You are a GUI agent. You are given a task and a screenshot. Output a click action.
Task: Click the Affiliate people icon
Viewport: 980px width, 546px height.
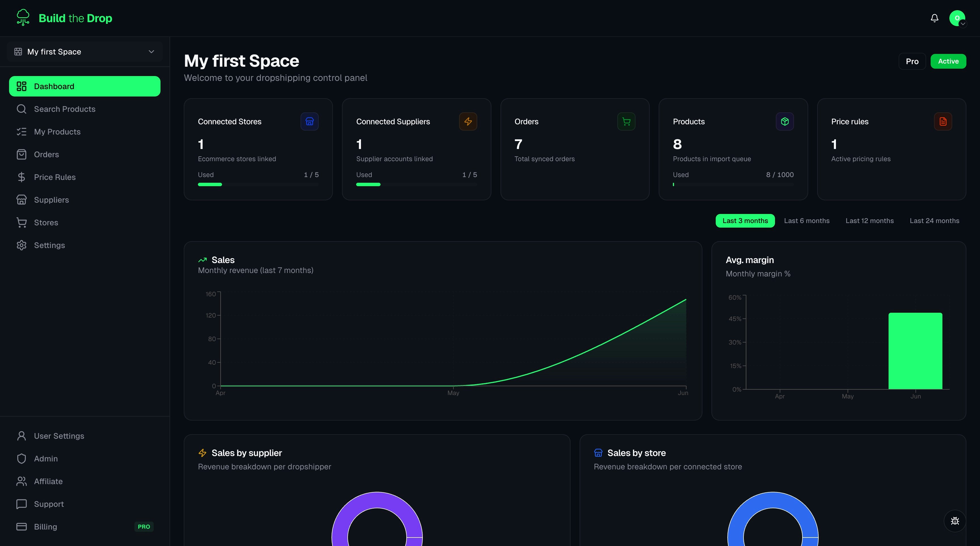[22, 481]
